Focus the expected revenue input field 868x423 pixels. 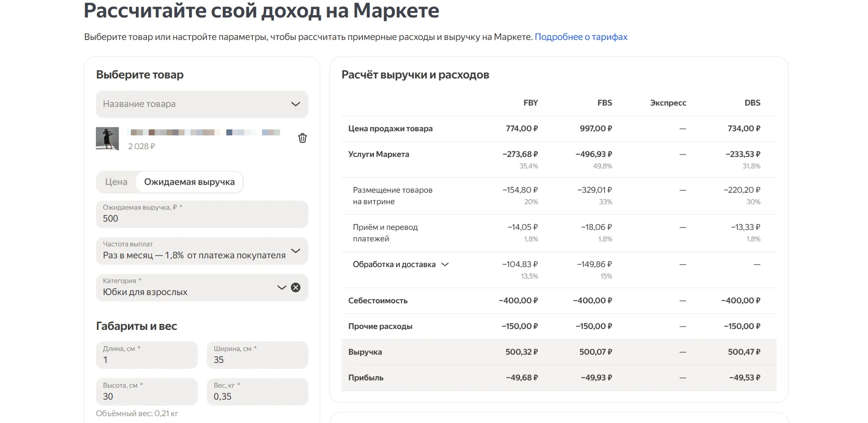pos(202,218)
